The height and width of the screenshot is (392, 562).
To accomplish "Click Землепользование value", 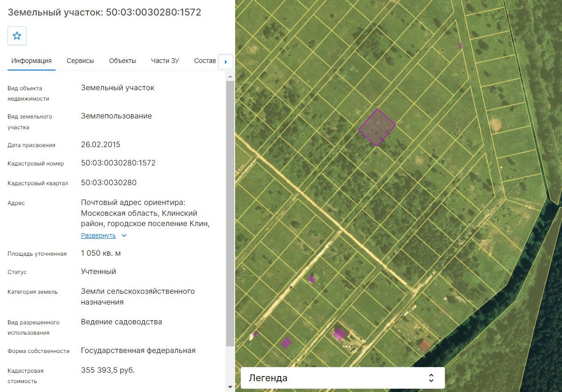I will (x=117, y=116).
